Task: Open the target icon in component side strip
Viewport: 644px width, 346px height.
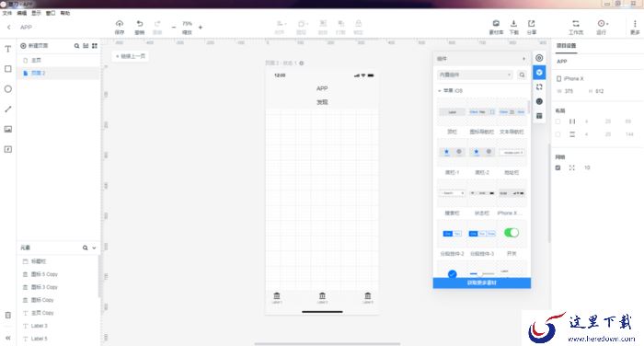Action: click(539, 58)
